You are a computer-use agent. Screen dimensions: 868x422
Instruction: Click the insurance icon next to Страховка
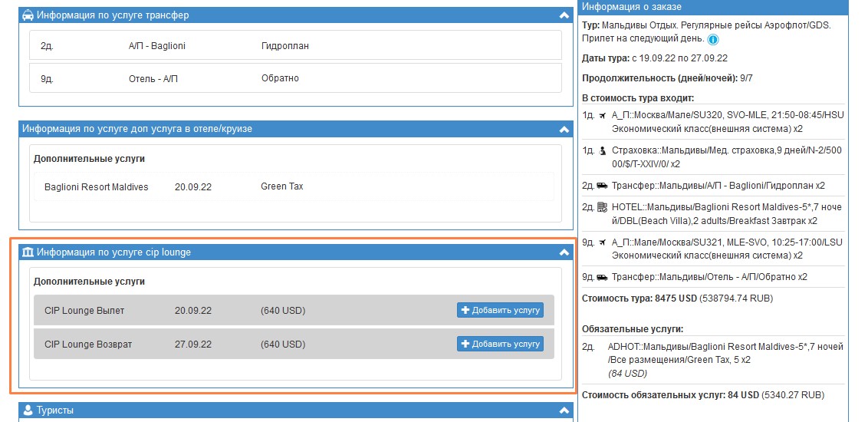pyautogui.click(x=602, y=150)
